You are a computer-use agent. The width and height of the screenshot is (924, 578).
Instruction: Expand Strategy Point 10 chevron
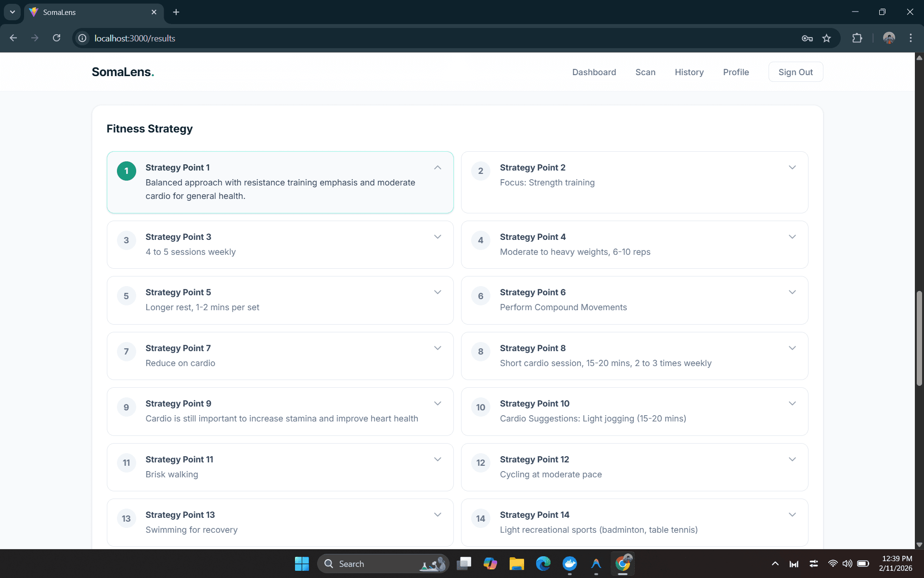792,404
